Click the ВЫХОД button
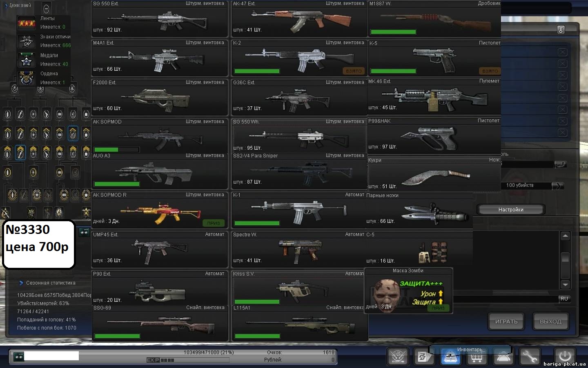 pyautogui.click(x=550, y=321)
